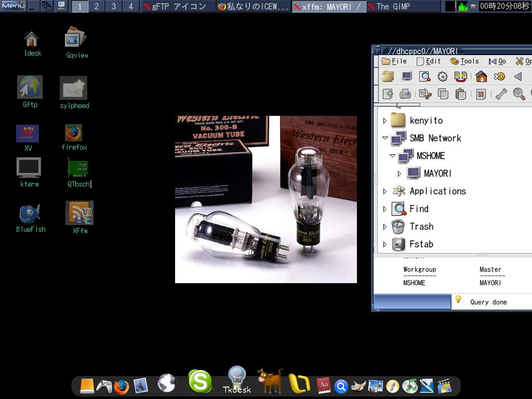Open the Settings gear icon in xffm
The width and height of the screenshot is (532, 399).
(442, 76)
